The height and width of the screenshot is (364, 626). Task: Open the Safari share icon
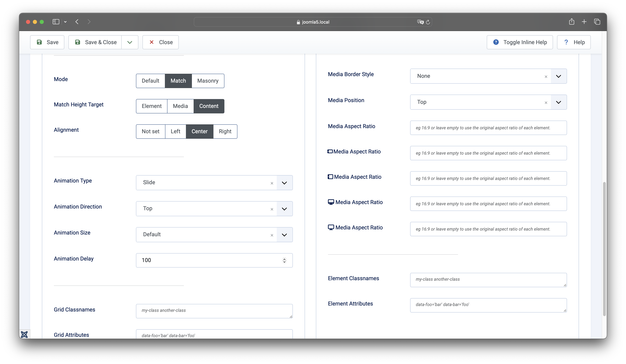coord(572,22)
